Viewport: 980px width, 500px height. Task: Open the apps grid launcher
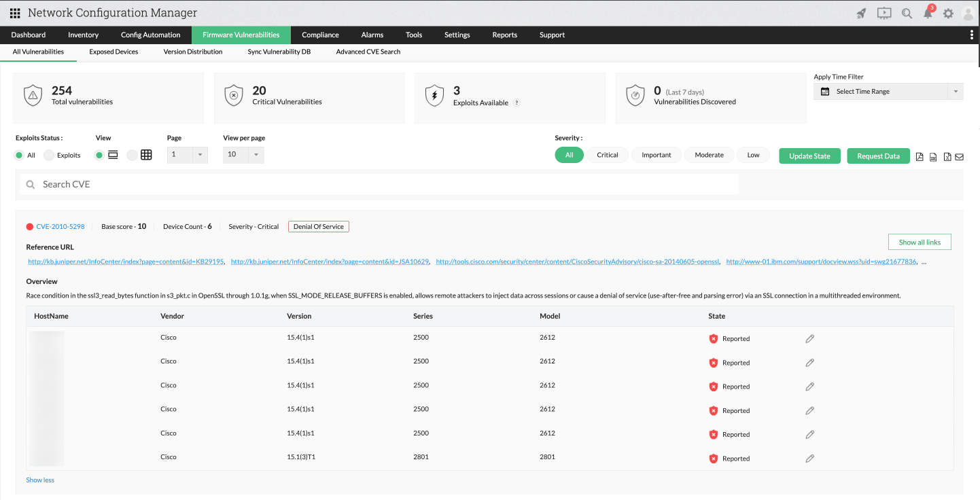tap(15, 12)
